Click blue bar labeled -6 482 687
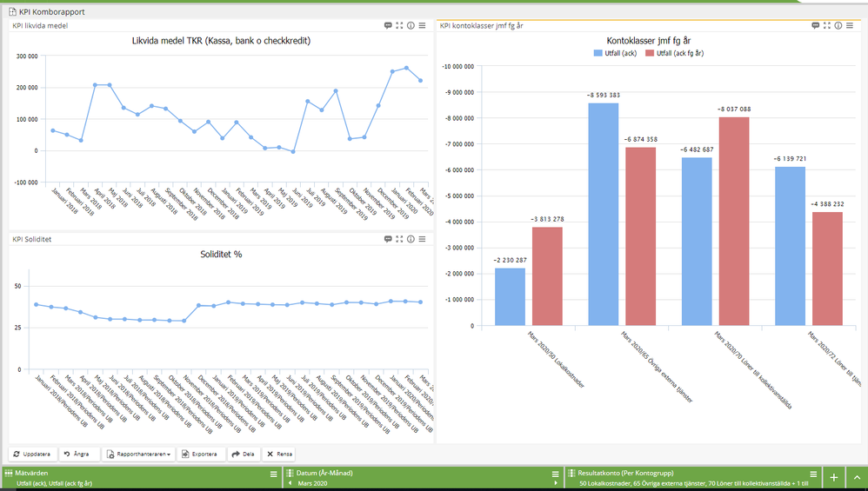The image size is (868, 491). [x=697, y=242]
